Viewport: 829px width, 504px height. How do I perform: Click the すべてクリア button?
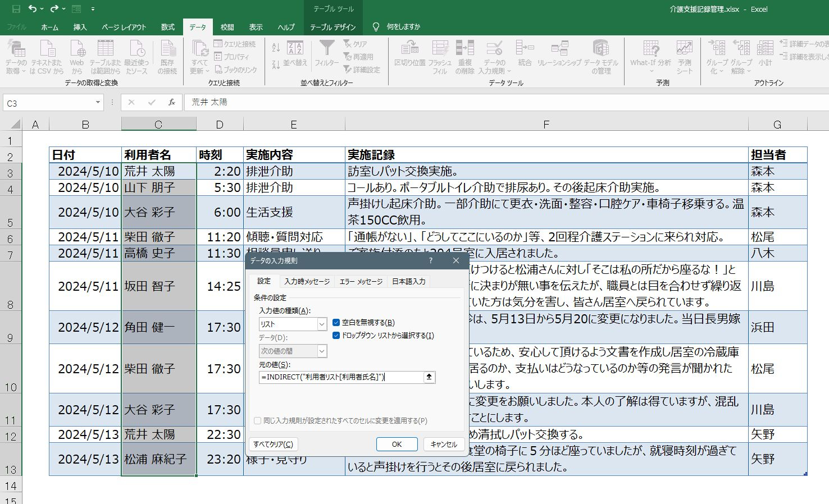273,444
